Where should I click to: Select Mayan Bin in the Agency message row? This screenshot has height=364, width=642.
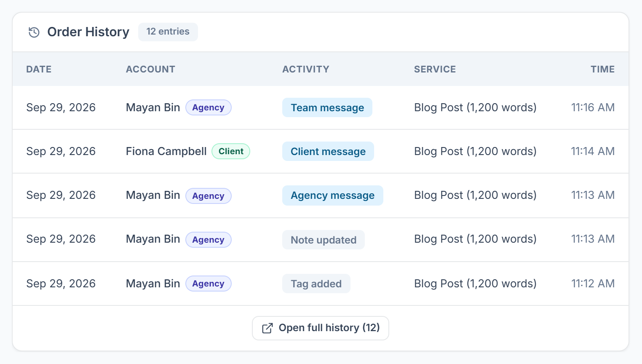coord(153,195)
